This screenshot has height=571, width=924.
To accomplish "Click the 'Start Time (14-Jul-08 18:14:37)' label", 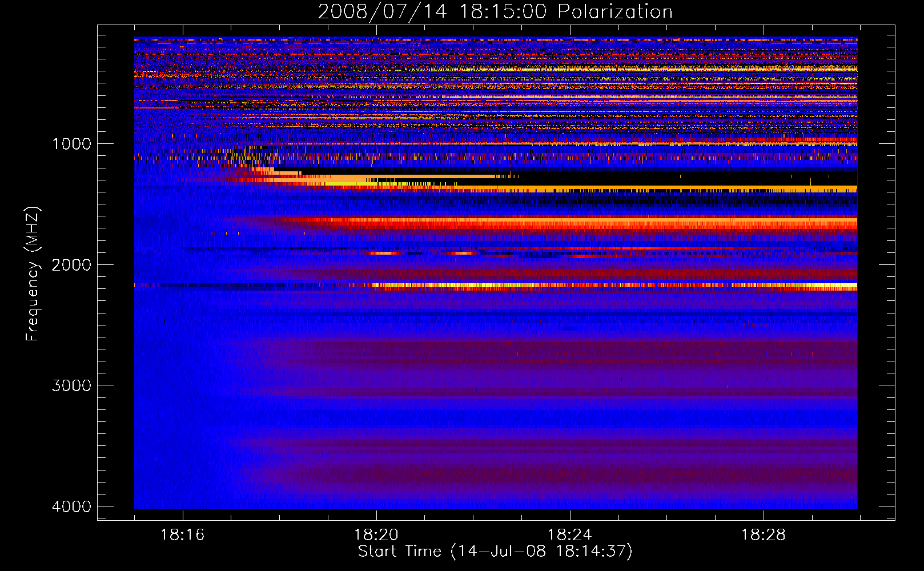I will pos(495,552).
